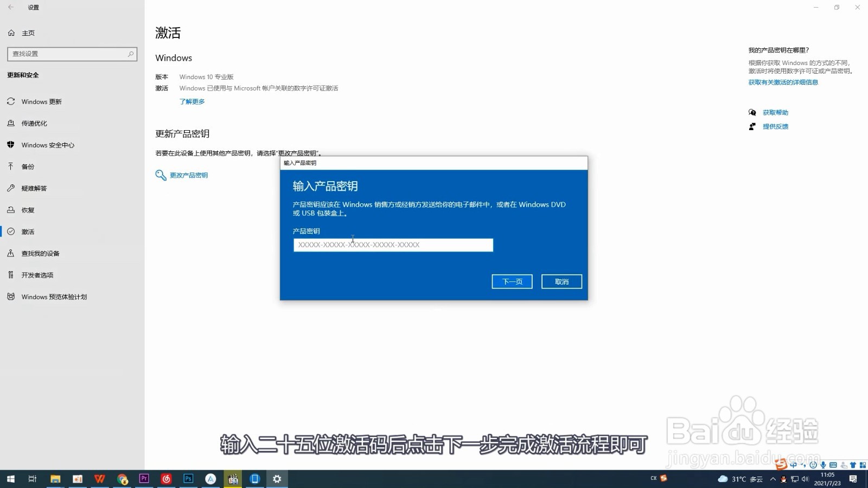Open the QQ penguin tray icon

click(x=784, y=479)
